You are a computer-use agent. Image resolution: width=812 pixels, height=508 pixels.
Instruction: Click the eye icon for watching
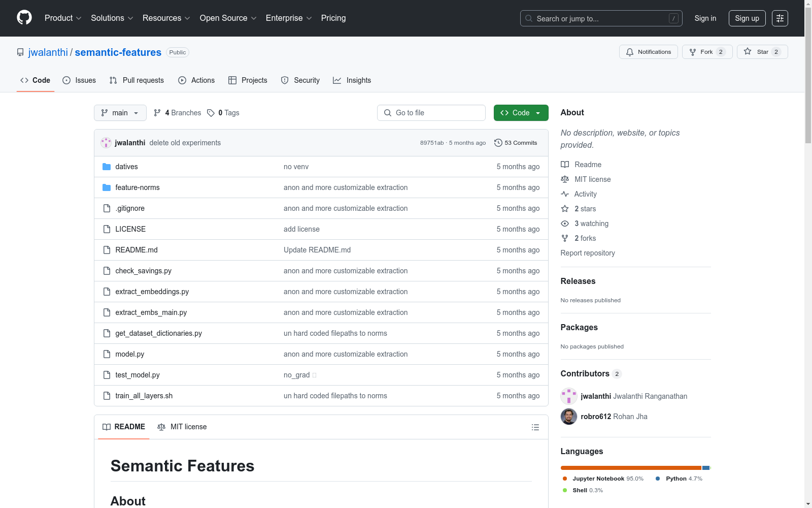pos(565,224)
